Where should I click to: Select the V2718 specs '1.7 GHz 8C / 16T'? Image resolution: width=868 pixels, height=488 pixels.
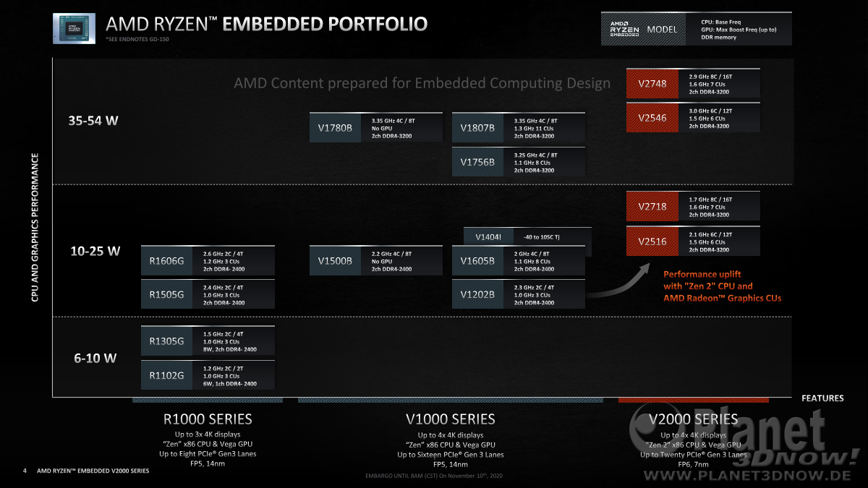point(709,198)
